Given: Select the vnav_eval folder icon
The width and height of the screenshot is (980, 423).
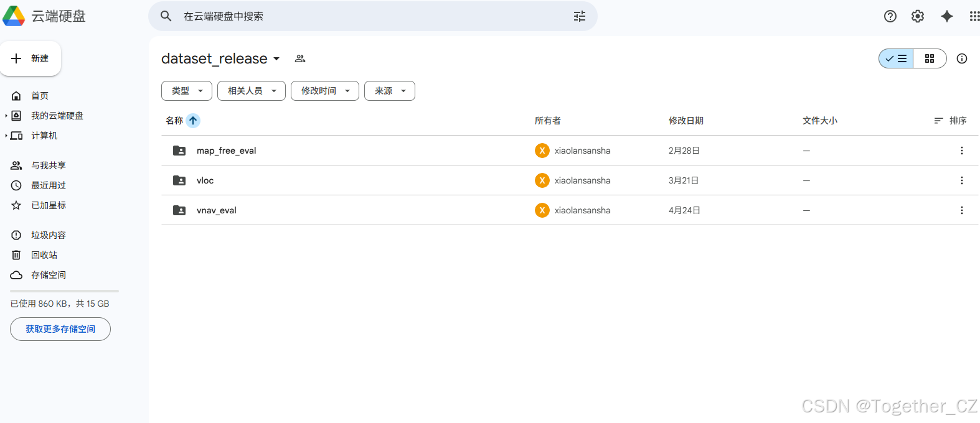Looking at the screenshot, I should click(179, 210).
